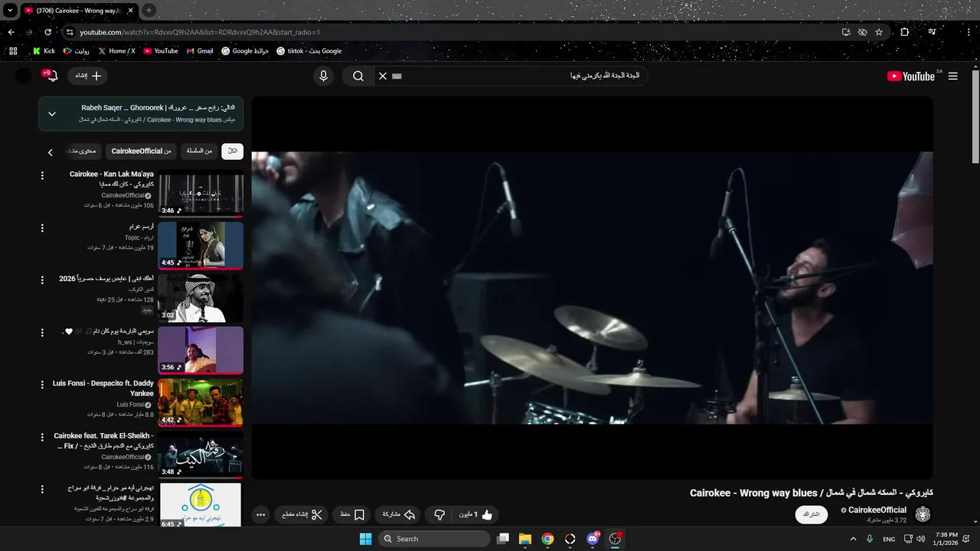Expand the mix playlist panel chevron
980x551 pixels.
(x=52, y=114)
